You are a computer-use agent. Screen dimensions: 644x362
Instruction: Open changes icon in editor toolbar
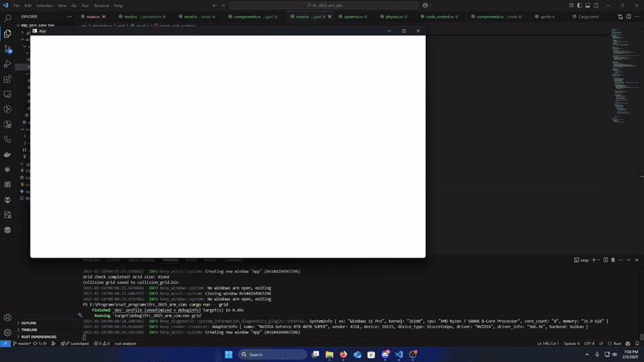[620, 17]
